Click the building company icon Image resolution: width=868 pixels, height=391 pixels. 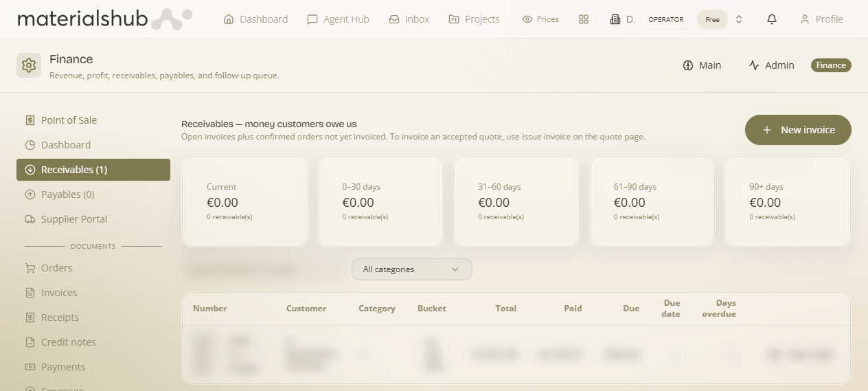(615, 19)
